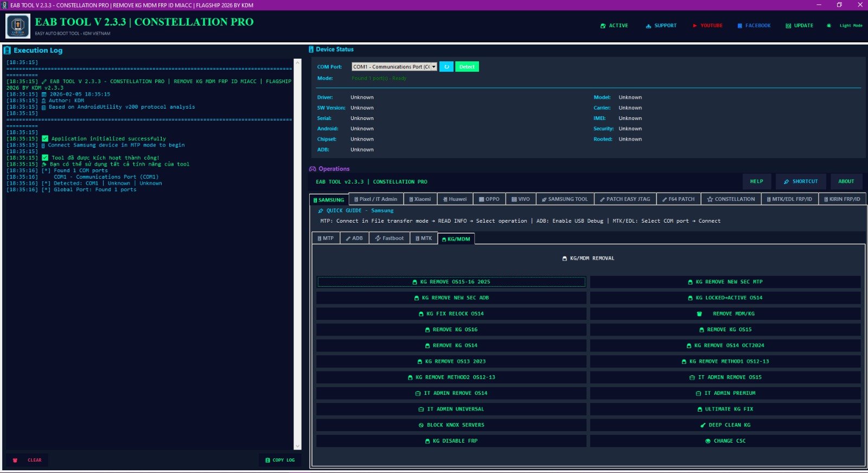
Task: Open the SHORTCUT button
Action: point(801,181)
